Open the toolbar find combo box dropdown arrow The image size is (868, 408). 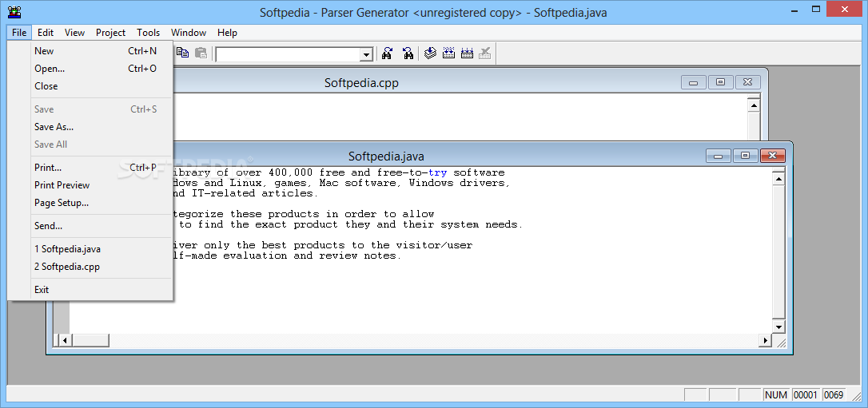[x=367, y=54]
